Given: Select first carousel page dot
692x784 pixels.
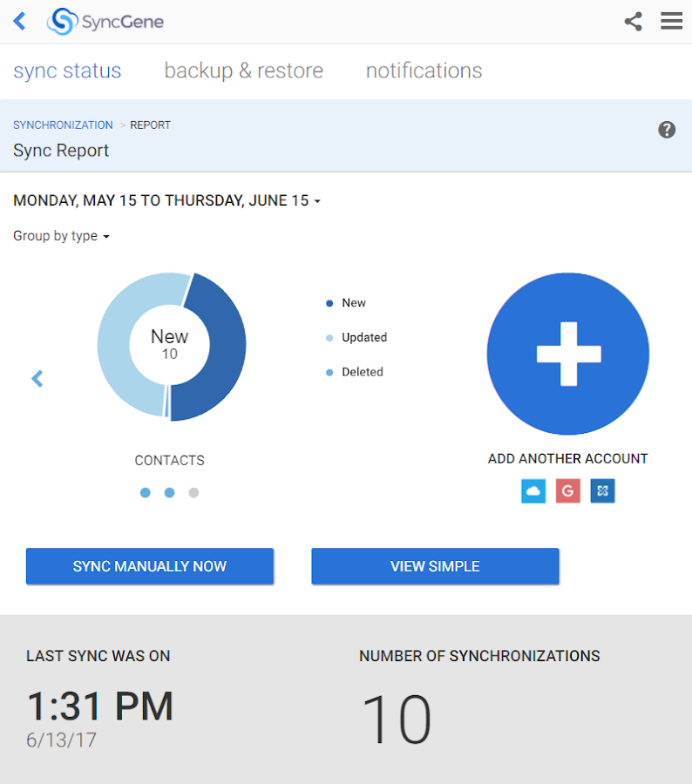Looking at the screenshot, I should point(145,493).
